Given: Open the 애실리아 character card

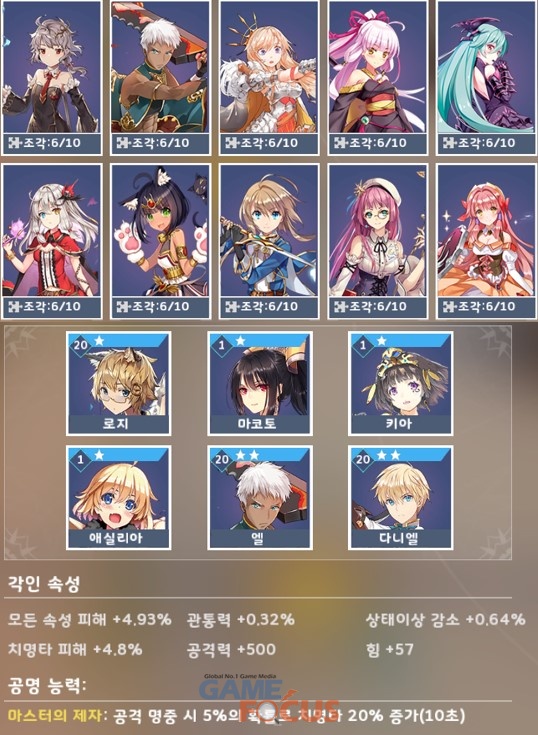Looking at the screenshot, I should tap(119, 497).
